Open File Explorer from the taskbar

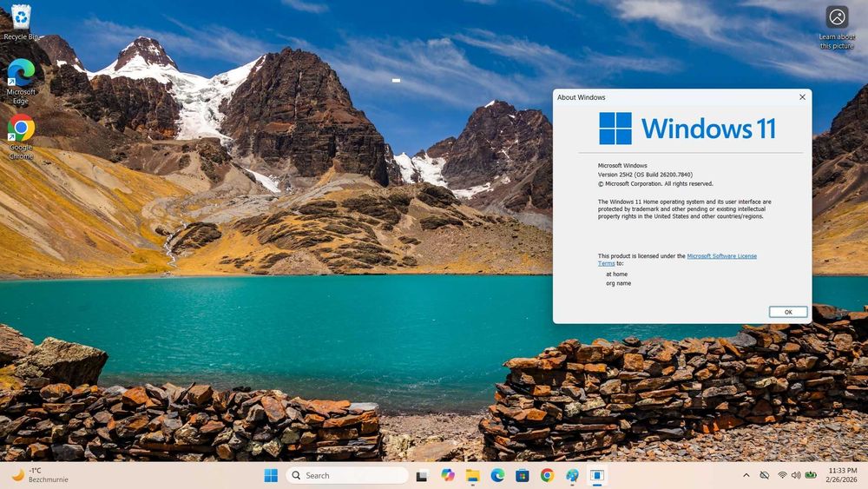pos(472,475)
